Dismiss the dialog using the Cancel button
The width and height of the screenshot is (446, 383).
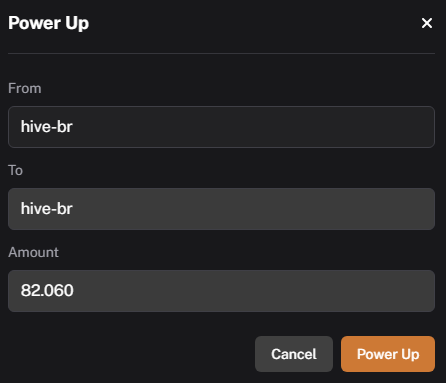point(294,354)
